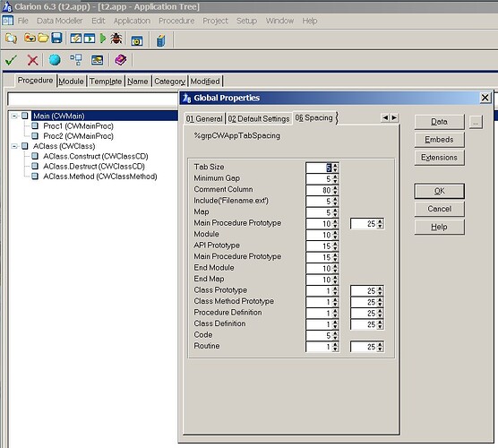Click the End Module spin field
Image resolution: width=498 pixels, height=448 pixels.
(322, 269)
